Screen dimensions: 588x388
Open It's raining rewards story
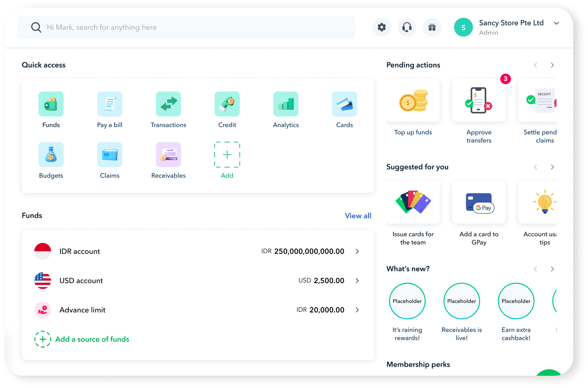click(407, 301)
